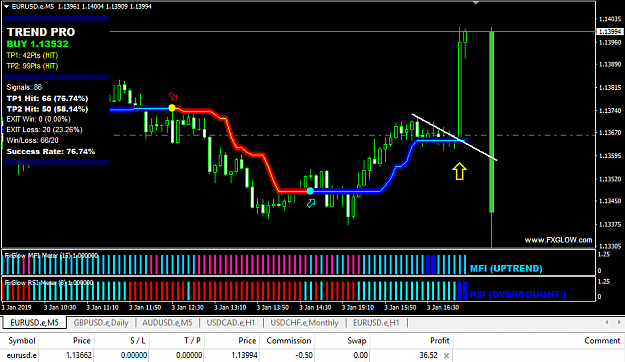Viewport: 625px width, 362px height.
Task: Open the USDCAD.e,H1 chart tab
Action: 230,323
